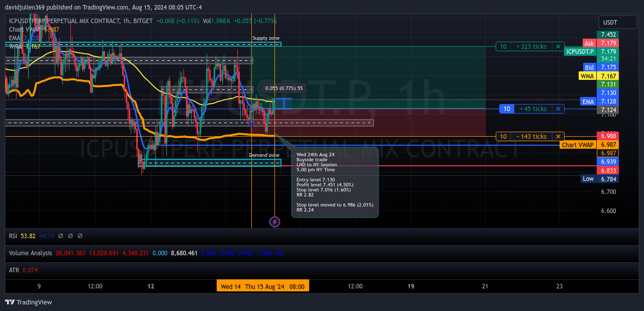644x311 pixels.
Task: Select the WMA indicator legend
Action: [16, 47]
